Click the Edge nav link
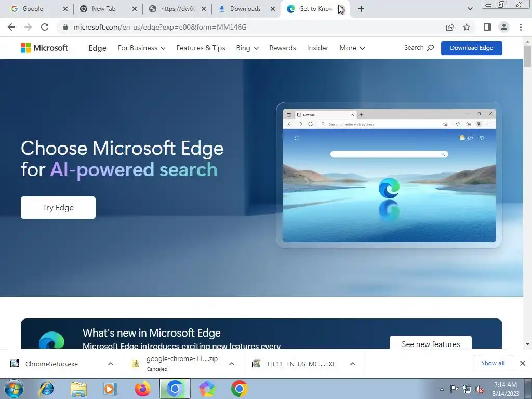The width and height of the screenshot is (532, 399). point(97,48)
